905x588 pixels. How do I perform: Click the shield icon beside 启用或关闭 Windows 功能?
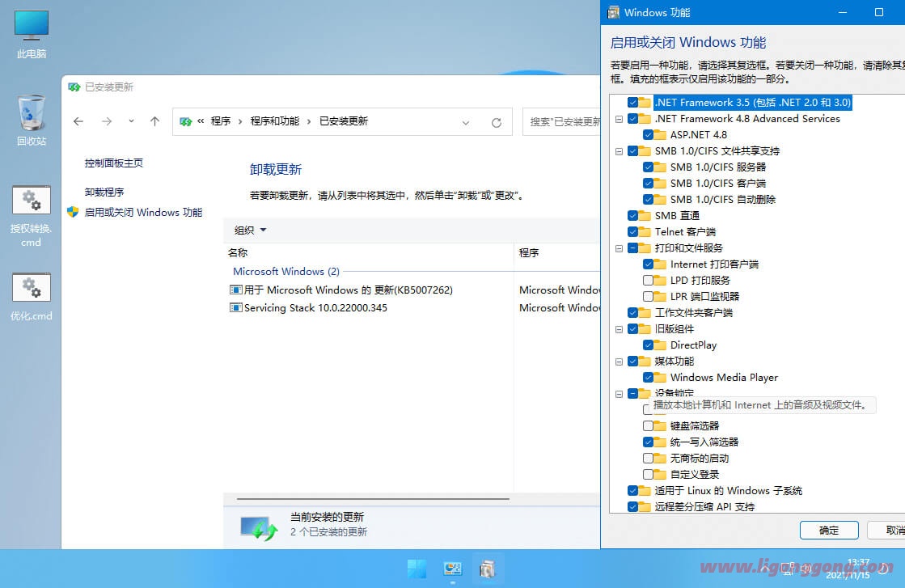click(x=73, y=212)
